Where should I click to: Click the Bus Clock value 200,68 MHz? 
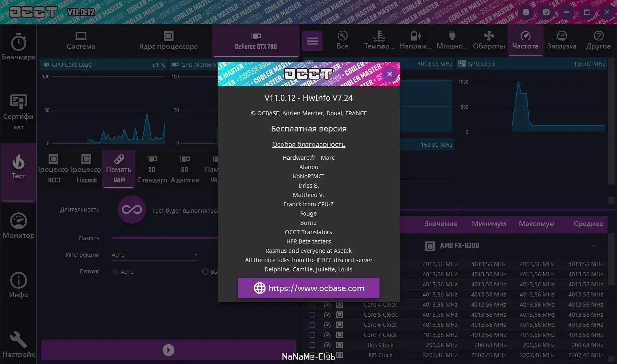tap(441, 345)
